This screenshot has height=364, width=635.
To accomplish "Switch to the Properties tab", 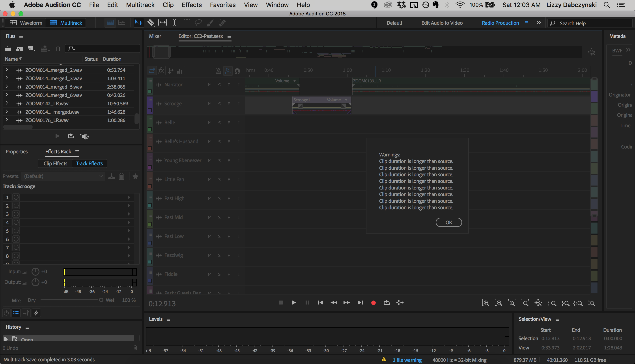I will click(x=17, y=152).
